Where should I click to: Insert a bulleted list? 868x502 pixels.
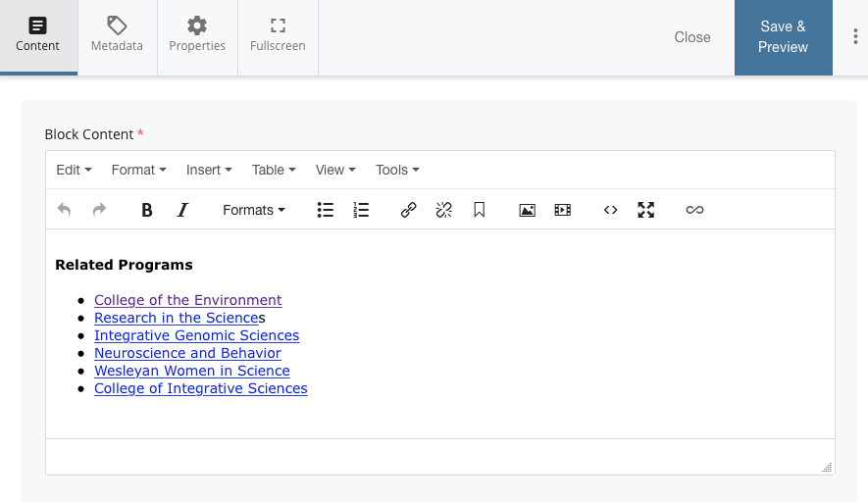pos(326,210)
